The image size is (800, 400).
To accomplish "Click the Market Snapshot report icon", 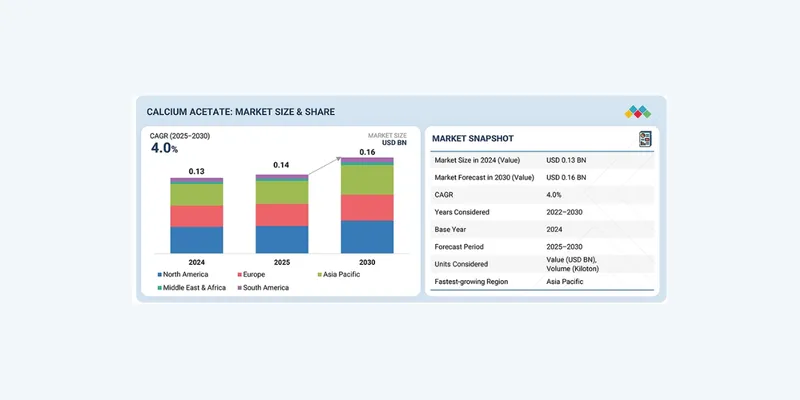I will click(x=645, y=139).
